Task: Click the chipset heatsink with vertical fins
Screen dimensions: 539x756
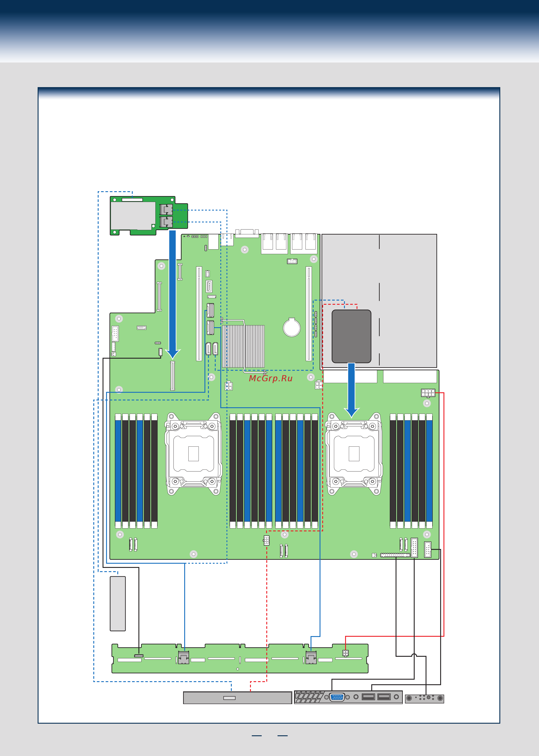Action: tap(243, 346)
